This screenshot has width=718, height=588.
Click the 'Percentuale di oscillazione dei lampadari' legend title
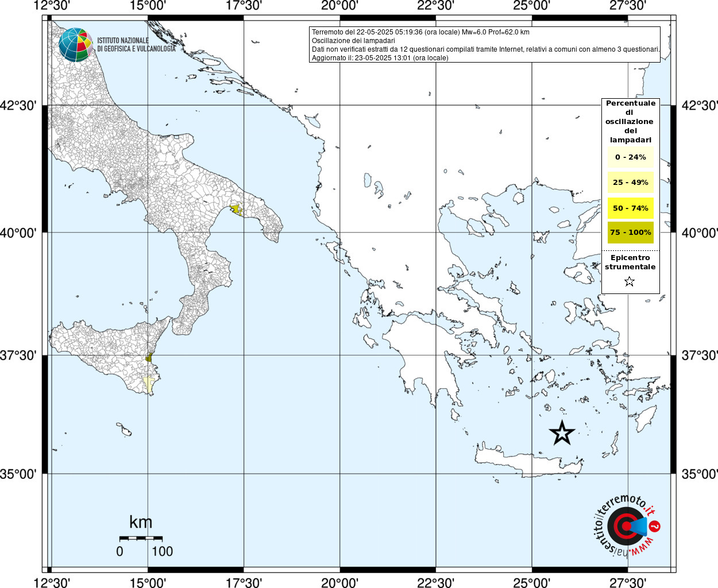click(631, 122)
